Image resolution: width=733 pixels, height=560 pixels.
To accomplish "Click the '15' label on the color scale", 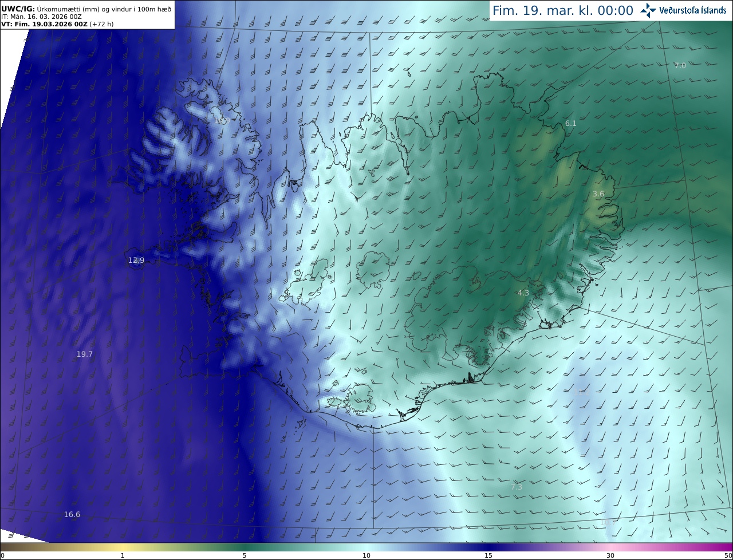I will click(x=488, y=555).
